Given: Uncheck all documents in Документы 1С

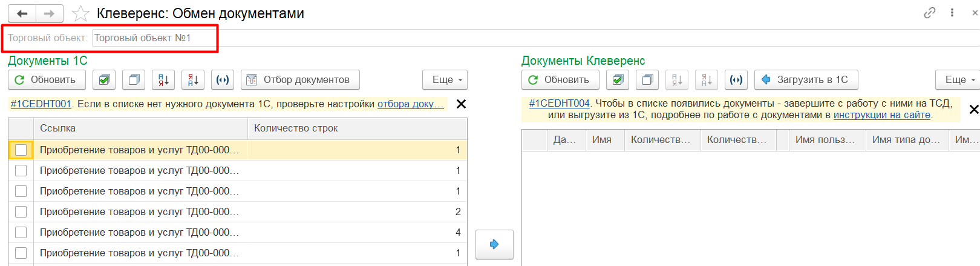Looking at the screenshot, I should tap(134, 80).
